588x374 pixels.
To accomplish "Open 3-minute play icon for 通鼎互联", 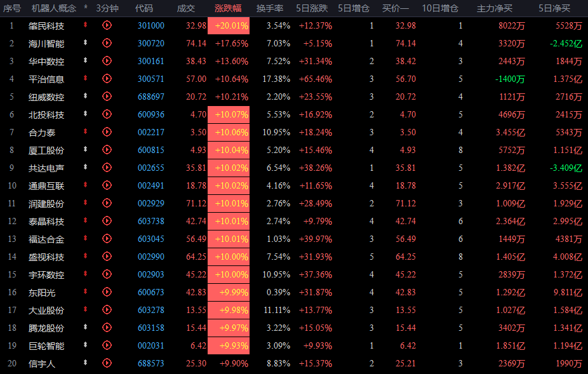I will click(107, 185).
